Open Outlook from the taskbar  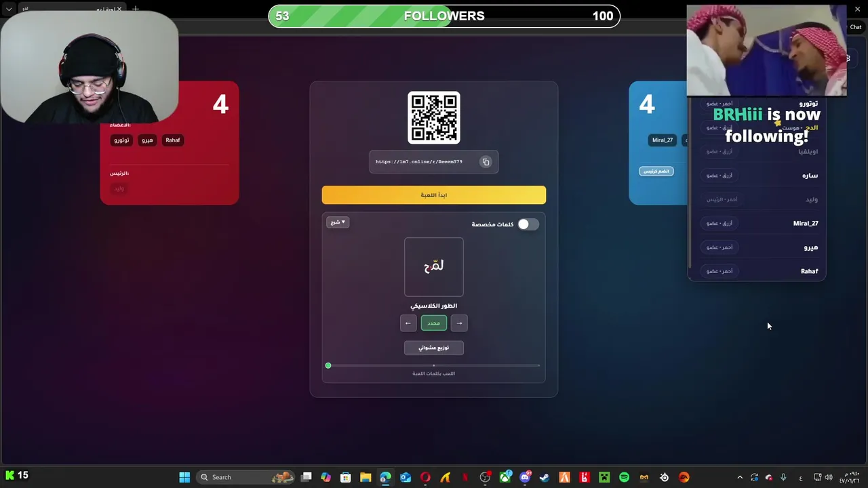click(406, 477)
